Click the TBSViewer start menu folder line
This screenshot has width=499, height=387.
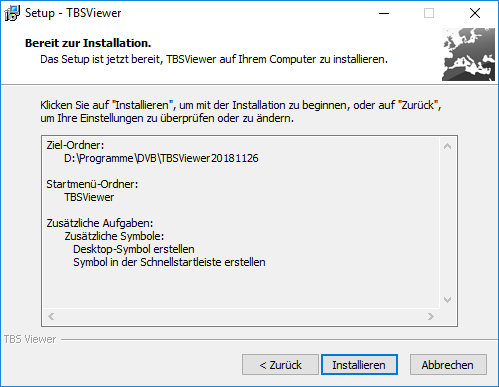[89, 197]
